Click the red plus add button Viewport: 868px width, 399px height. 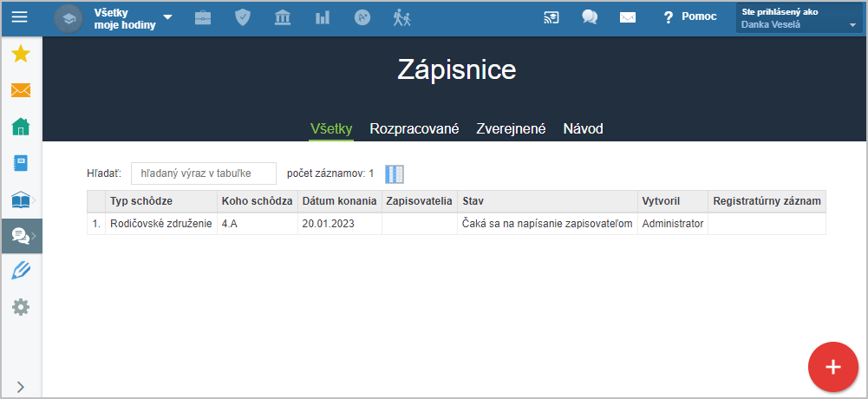click(x=833, y=367)
